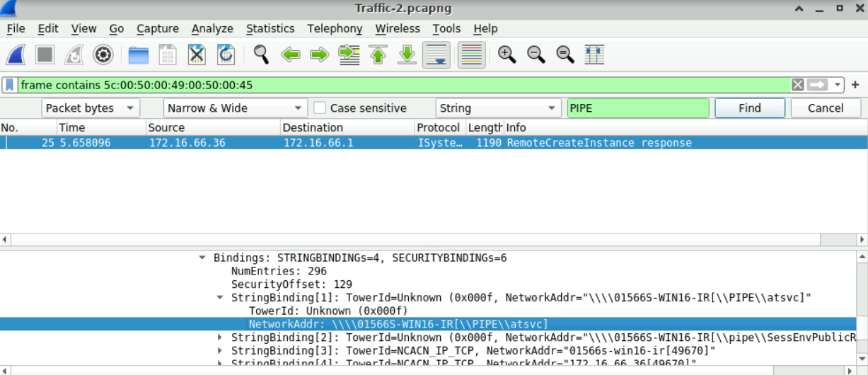Select the SecurityOffset: 129 line
This screenshot has width=868, height=375.
(291, 284)
